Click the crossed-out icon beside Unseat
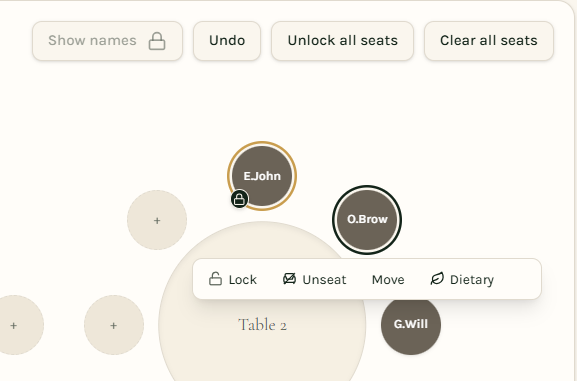Image resolution: width=577 pixels, height=381 pixels. coord(290,279)
